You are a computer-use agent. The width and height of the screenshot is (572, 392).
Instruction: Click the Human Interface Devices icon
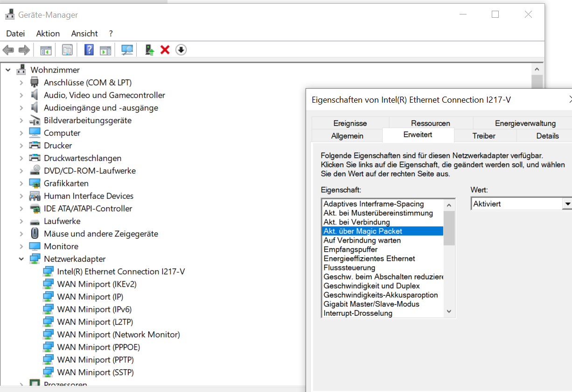[35, 196]
